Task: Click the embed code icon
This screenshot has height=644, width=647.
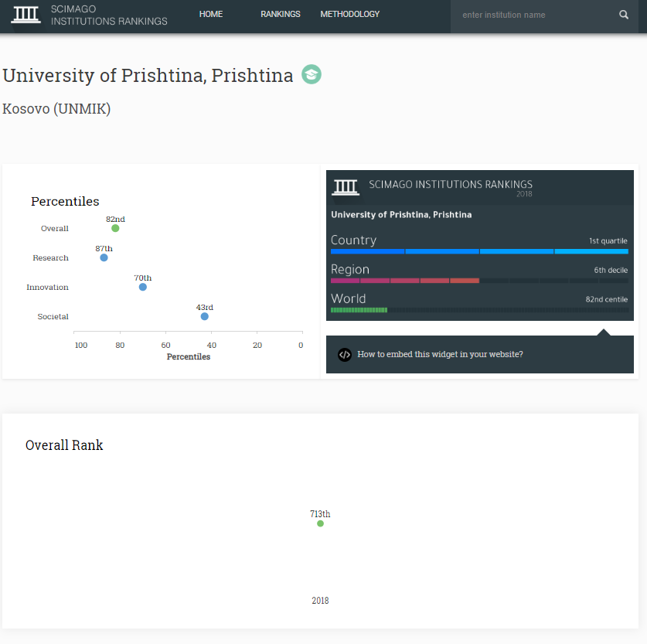Action: coord(345,354)
